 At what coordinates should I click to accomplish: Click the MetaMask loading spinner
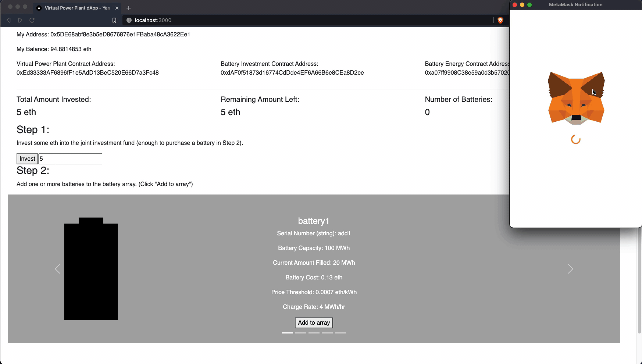576,140
